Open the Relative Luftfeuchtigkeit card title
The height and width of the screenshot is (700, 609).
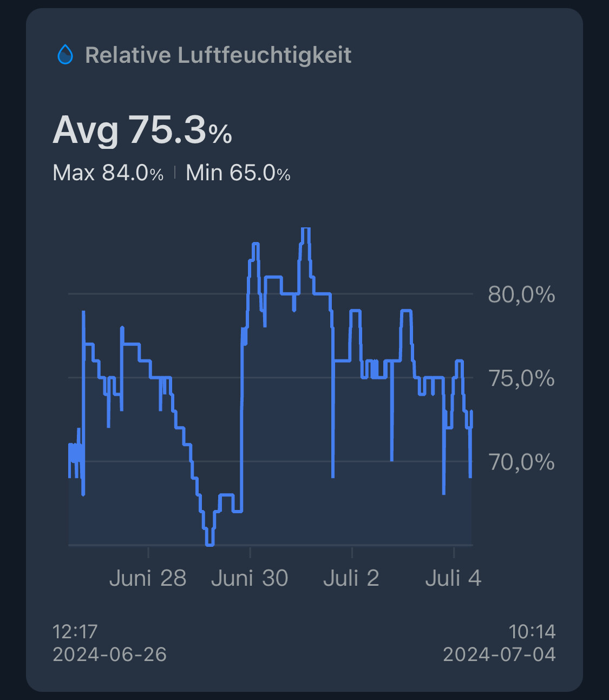click(x=218, y=55)
